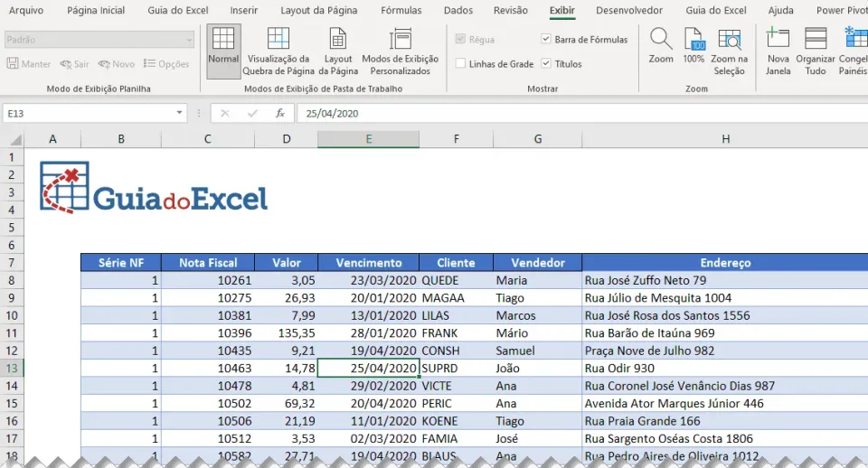Click the Select All corner triangle
This screenshot has width=868, height=468.
click(15, 139)
